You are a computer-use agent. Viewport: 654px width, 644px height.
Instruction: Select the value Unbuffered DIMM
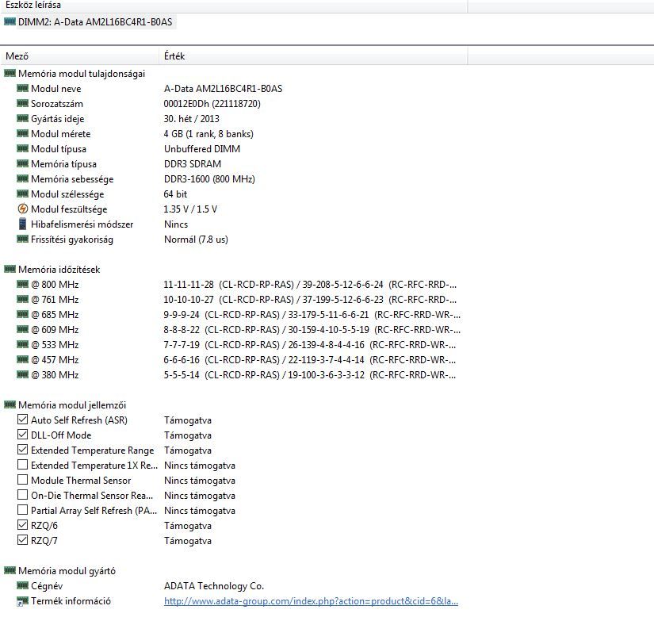[202, 148]
